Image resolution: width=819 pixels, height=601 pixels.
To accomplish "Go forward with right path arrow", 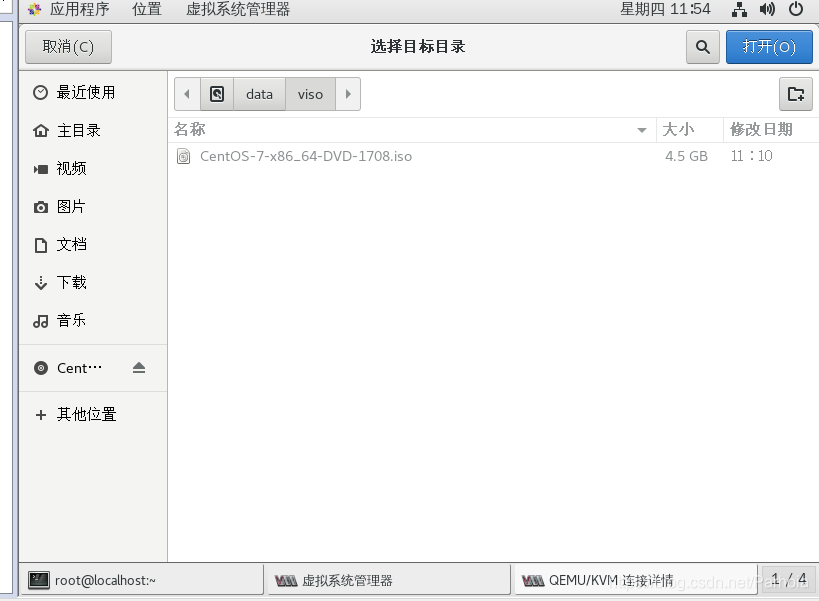I will pos(348,94).
